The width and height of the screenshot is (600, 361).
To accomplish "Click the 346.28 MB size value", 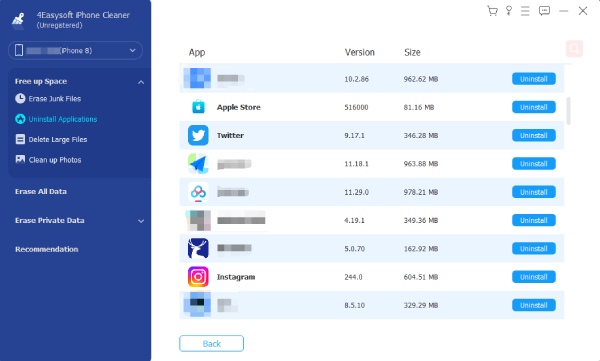I will click(x=421, y=135).
